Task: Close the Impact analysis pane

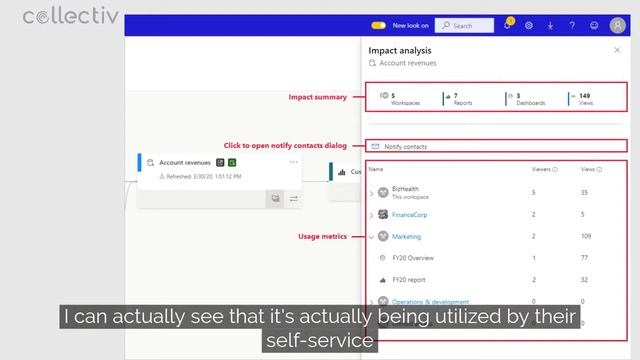Action: point(617,50)
